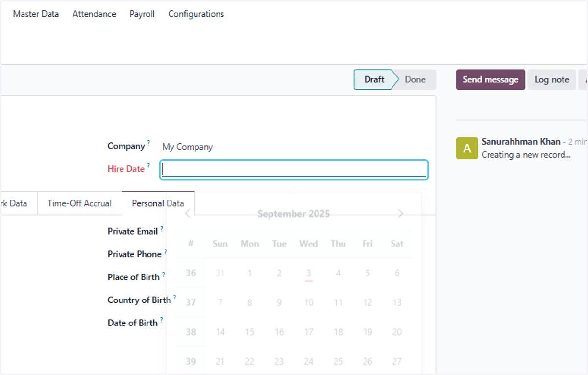The image size is (588, 375).
Task: Open the Attendance menu
Action: (94, 14)
